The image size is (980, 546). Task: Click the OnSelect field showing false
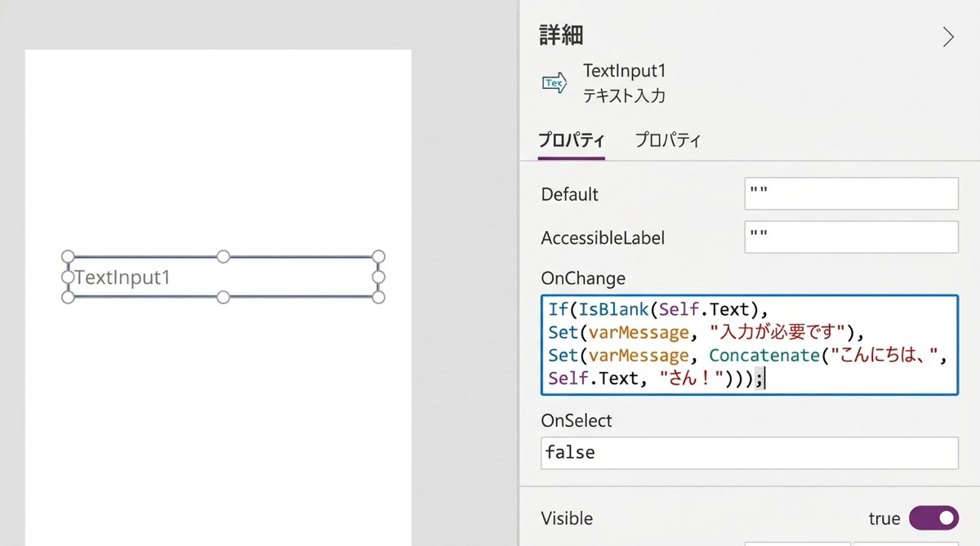click(749, 453)
